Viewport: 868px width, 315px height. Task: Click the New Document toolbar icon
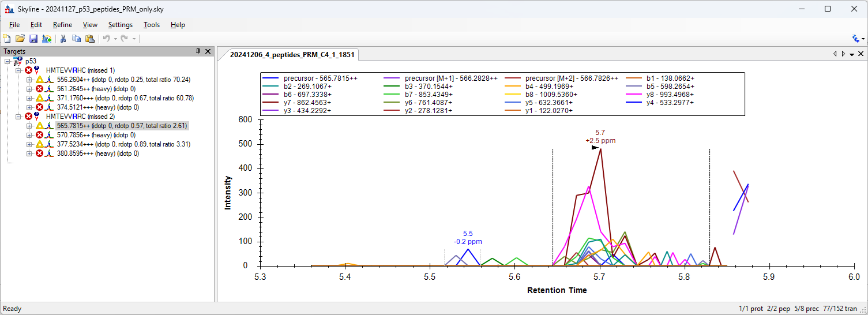(x=7, y=39)
